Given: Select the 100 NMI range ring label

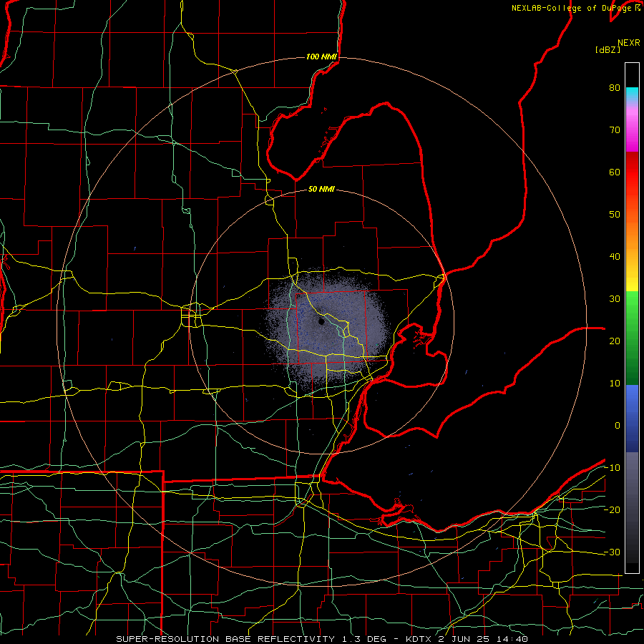Looking at the screenshot, I should point(321,57).
